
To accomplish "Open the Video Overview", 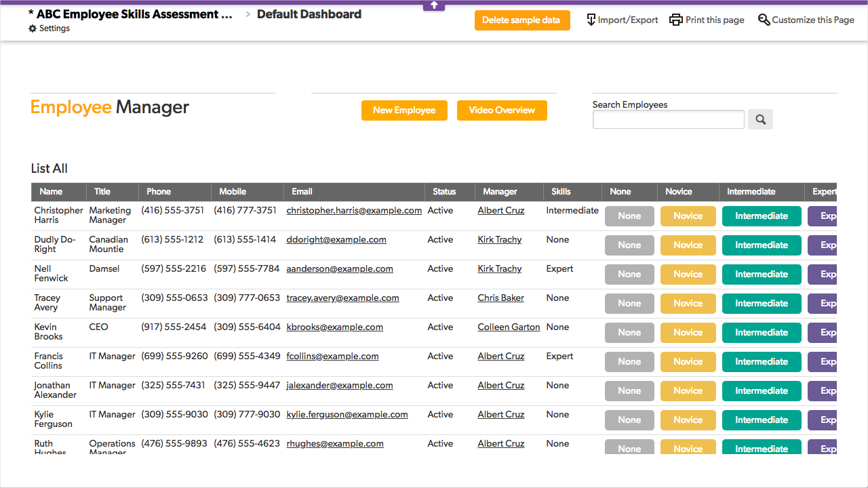I will click(x=502, y=110).
